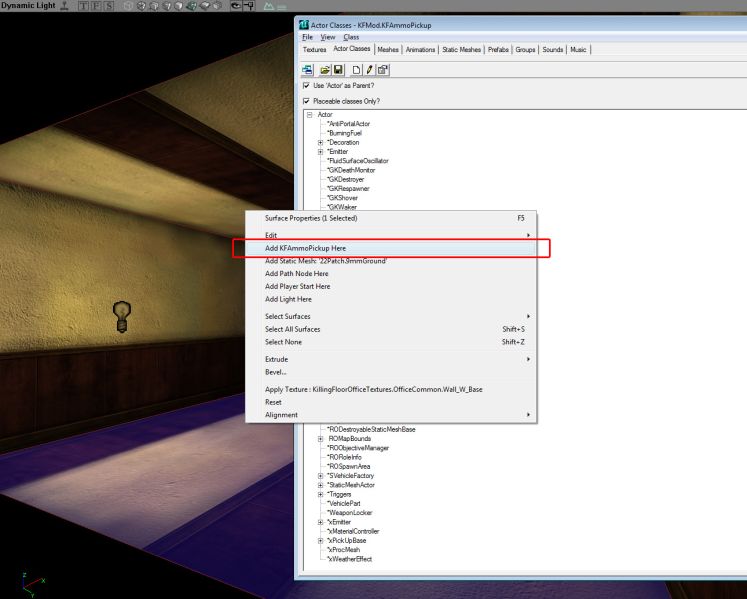Choose Add Static Mesh 22Patch.9mmGround
This screenshot has height=599, width=747.
(x=391, y=261)
